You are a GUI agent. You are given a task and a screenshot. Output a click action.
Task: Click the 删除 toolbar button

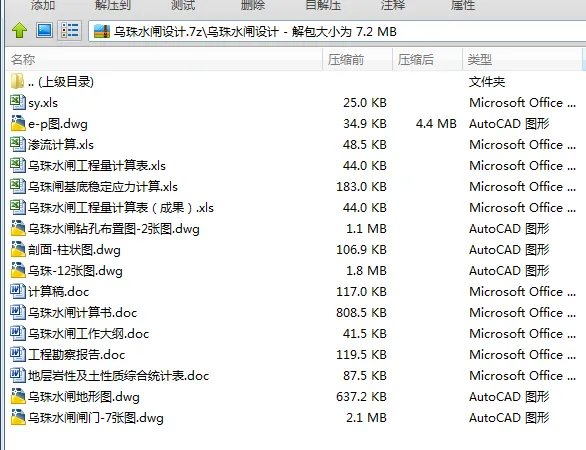253,5
